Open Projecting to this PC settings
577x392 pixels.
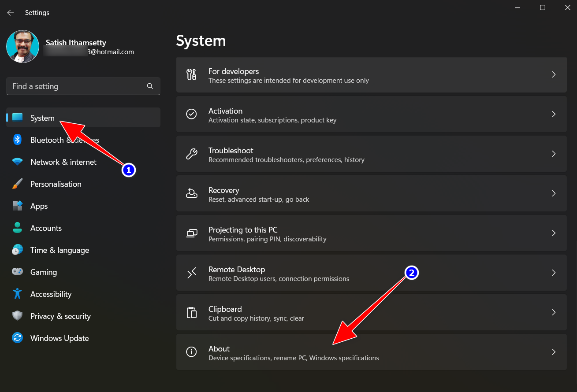coord(372,233)
